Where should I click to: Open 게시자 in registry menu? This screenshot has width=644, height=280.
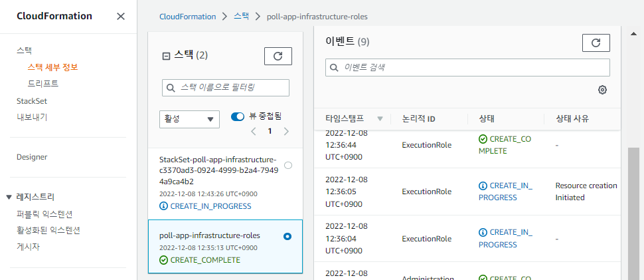coord(29,247)
